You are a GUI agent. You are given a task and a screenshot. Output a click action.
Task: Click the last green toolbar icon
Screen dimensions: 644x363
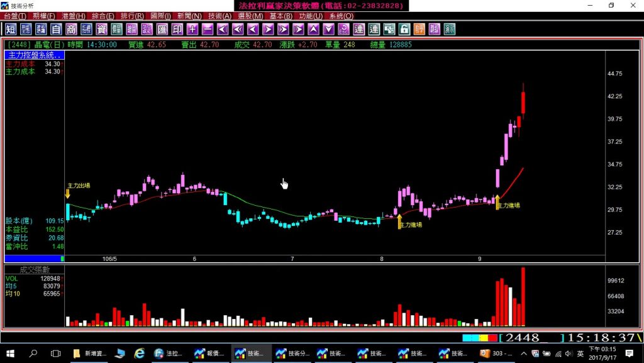pyautogui.click(x=450, y=29)
